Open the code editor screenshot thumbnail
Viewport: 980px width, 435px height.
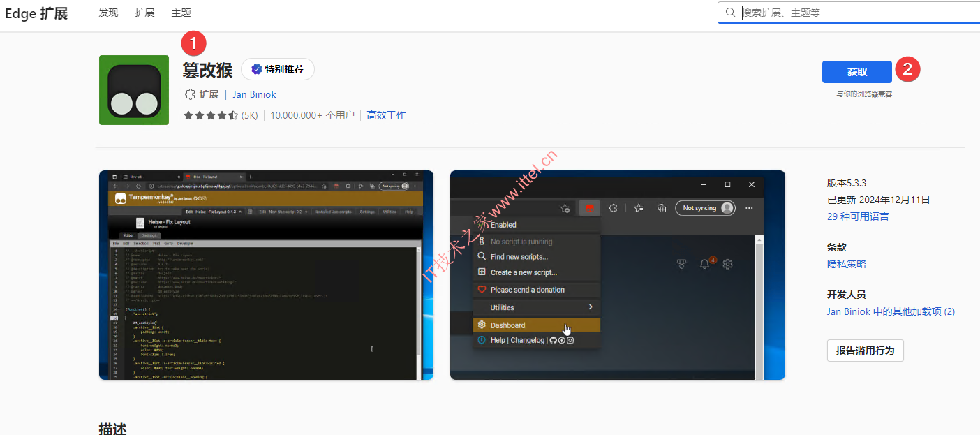[x=266, y=275]
